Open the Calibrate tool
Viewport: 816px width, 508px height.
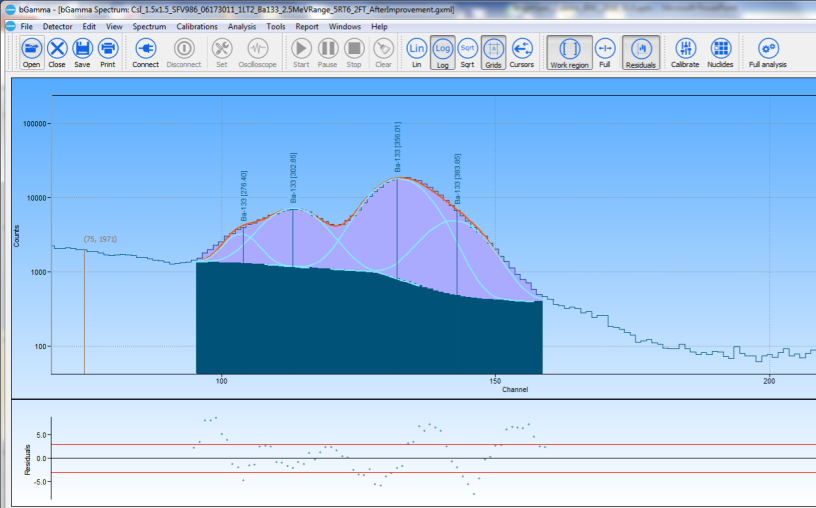pyautogui.click(x=685, y=52)
